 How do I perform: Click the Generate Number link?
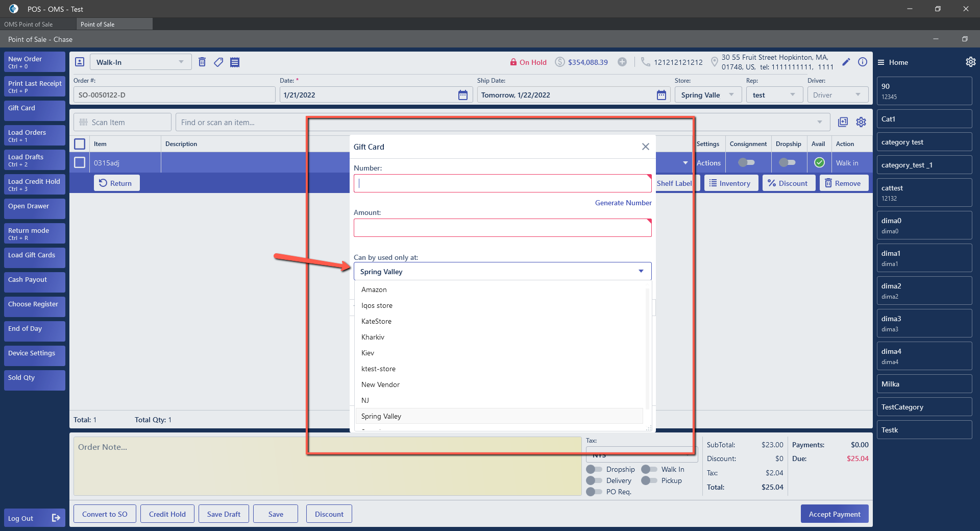point(623,203)
